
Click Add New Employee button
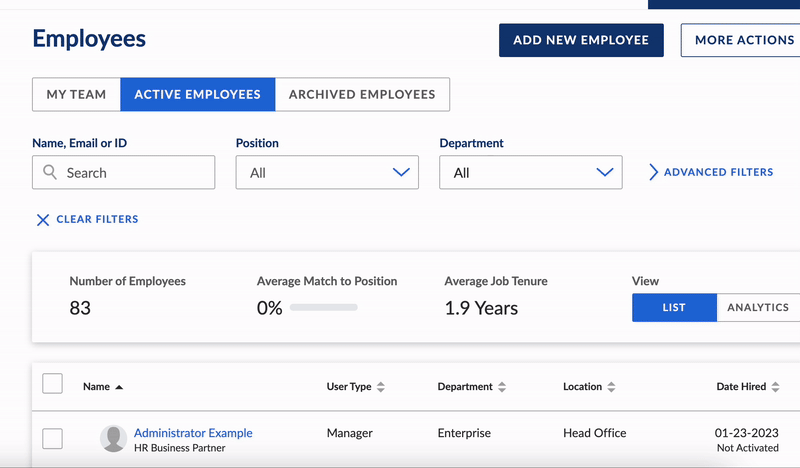[581, 41]
